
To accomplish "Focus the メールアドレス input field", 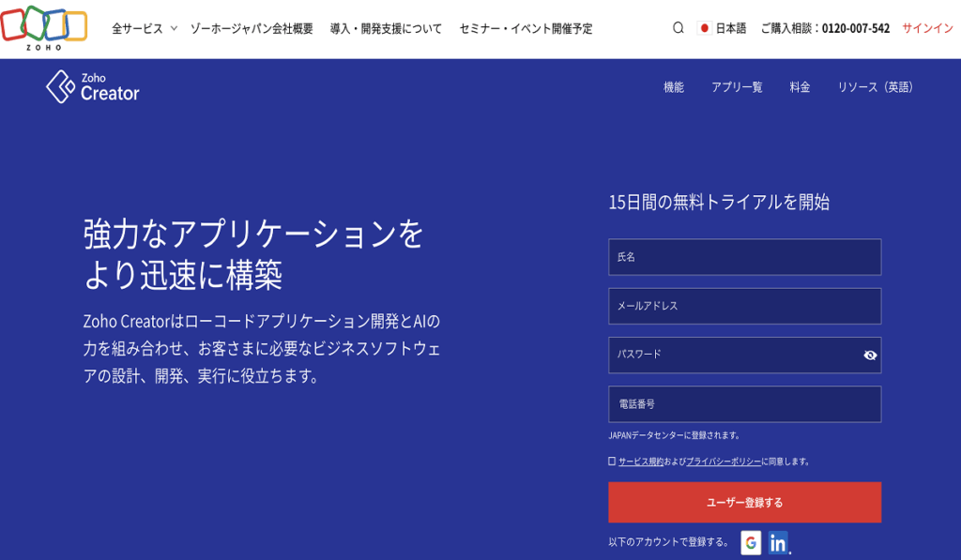I will point(744,306).
